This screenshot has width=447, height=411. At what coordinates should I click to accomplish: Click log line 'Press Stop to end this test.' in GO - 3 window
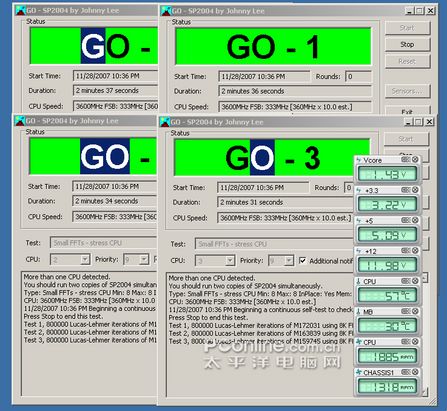click(x=208, y=317)
